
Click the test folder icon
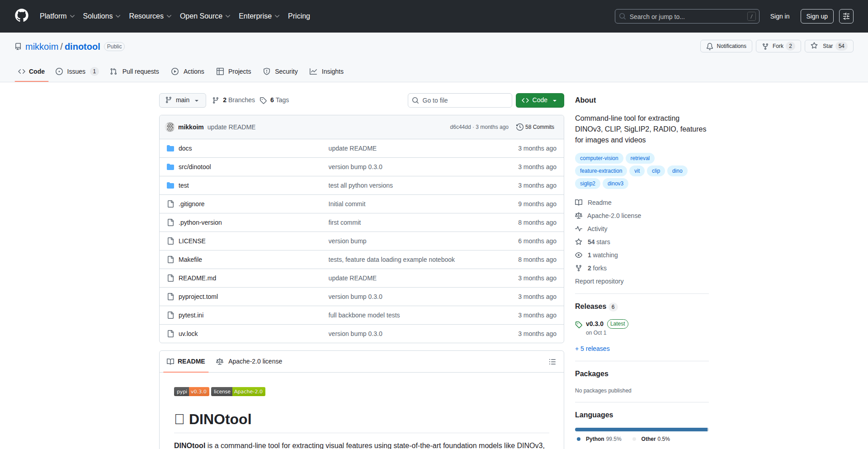tap(170, 185)
